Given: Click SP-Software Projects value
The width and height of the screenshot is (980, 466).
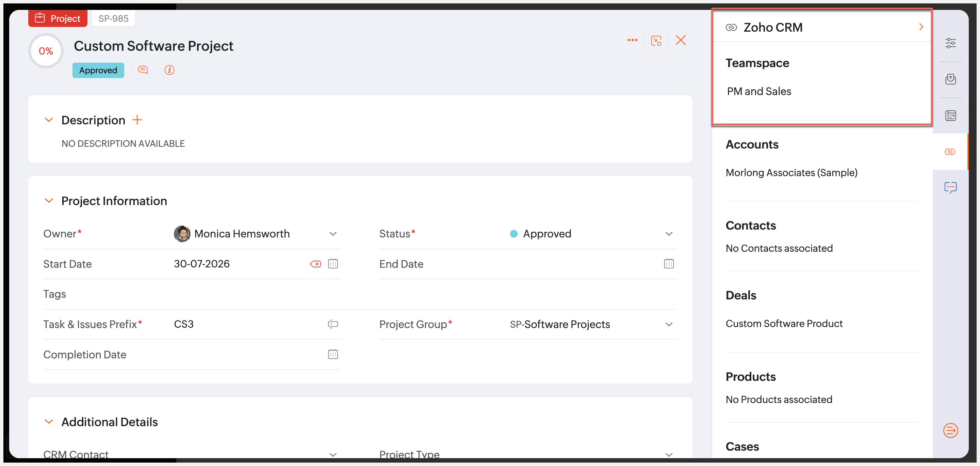Looking at the screenshot, I should 560,324.
